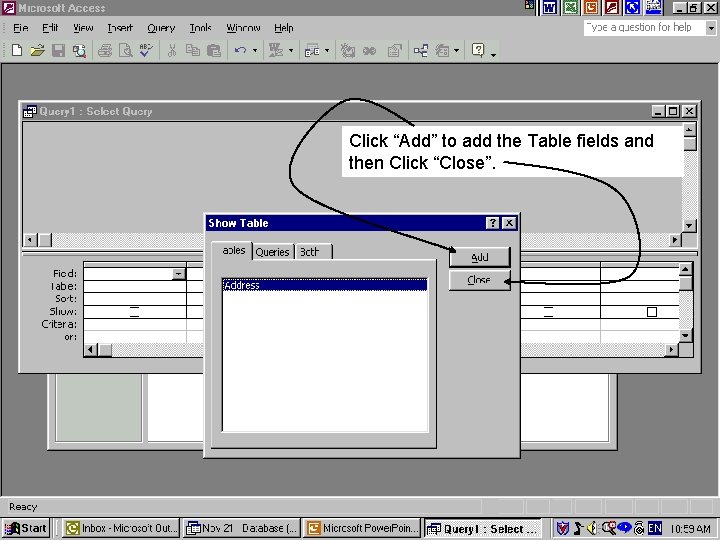Click the first Field cell in the query grid

pyautogui.click(x=135, y=274)
